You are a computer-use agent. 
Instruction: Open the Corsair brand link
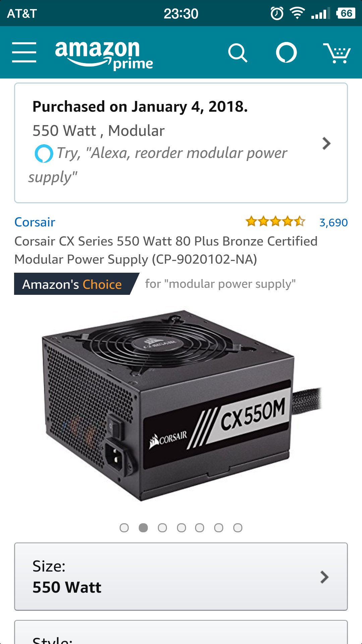(35, 222)
